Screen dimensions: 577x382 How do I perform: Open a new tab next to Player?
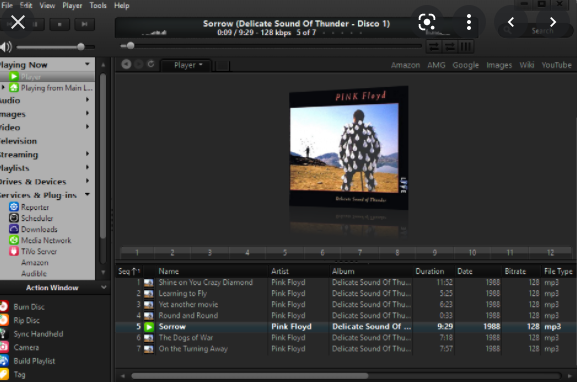point(222,66)
